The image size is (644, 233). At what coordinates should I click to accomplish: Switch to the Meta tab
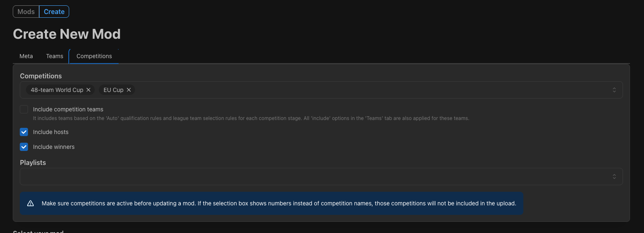pyautogui.click(x=26, y=56)
